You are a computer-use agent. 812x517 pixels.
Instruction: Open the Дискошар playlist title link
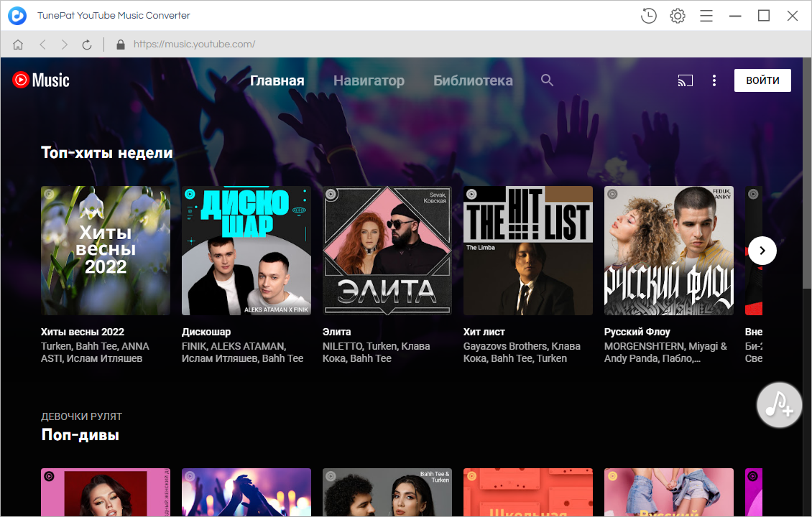[x=206, y=332]
